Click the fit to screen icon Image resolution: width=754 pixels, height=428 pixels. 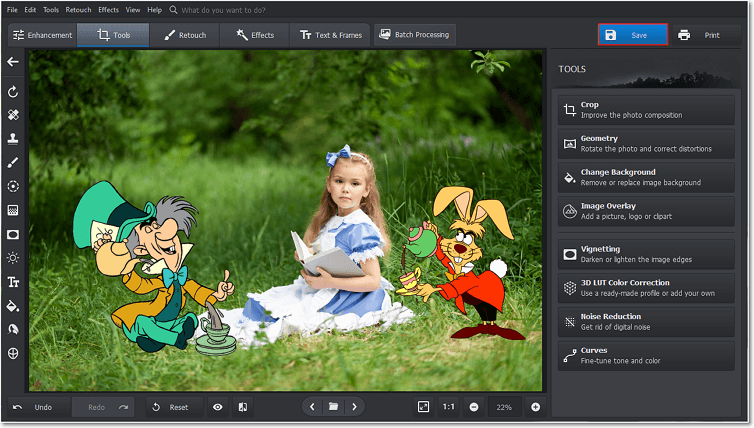[423, 407]
